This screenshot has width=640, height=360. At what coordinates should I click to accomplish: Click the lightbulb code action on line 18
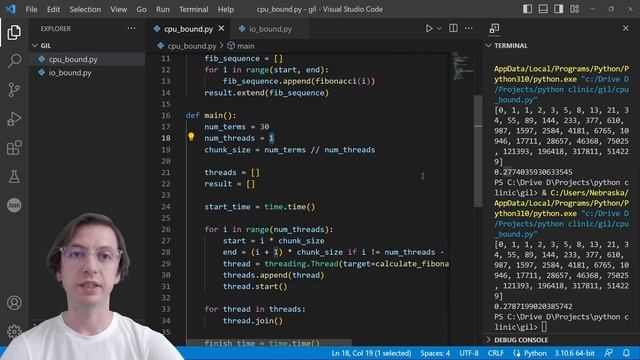tap(191, 137)
